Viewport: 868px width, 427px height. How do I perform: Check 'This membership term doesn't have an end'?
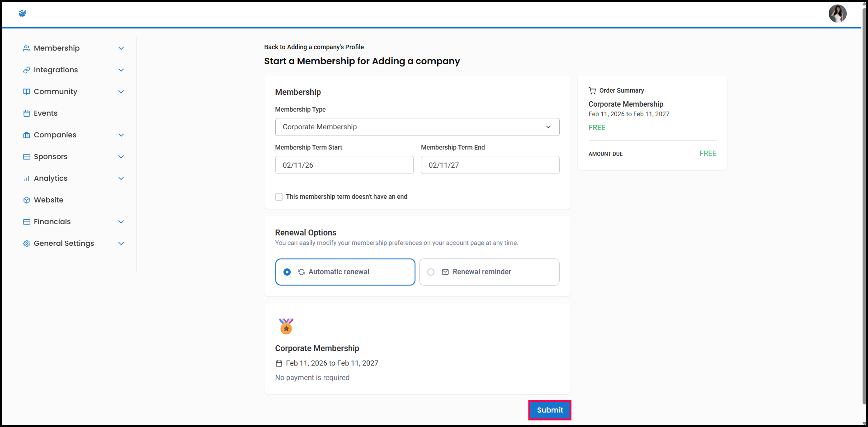click(x=279, y=197)
